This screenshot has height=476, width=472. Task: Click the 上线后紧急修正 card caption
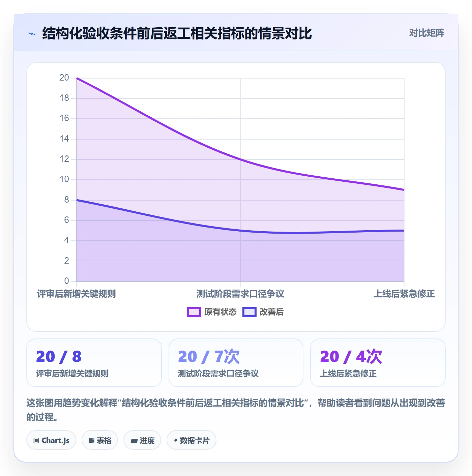[x=348, y=374]
